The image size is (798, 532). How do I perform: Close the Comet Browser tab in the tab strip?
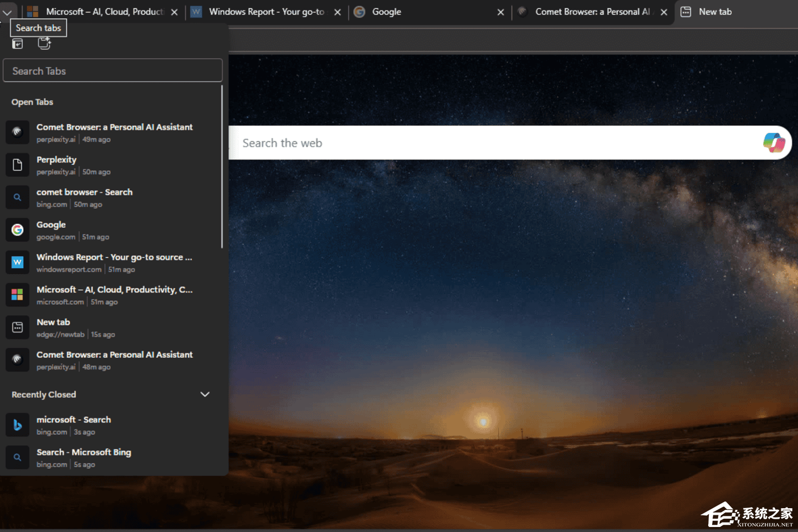pos(663,12)
